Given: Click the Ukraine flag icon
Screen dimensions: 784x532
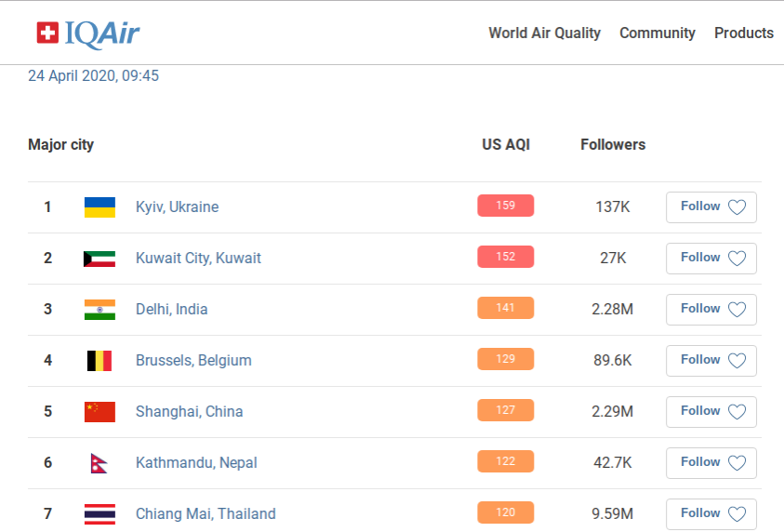Looking at the screenshot, I should [x=100, y=206].
